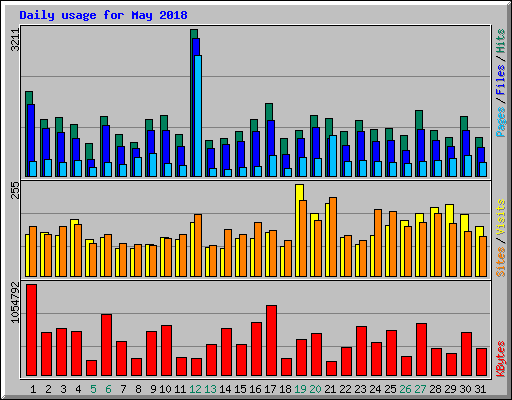
Task: Click the green hits bar for day 27
Action: tap(419, 119)
